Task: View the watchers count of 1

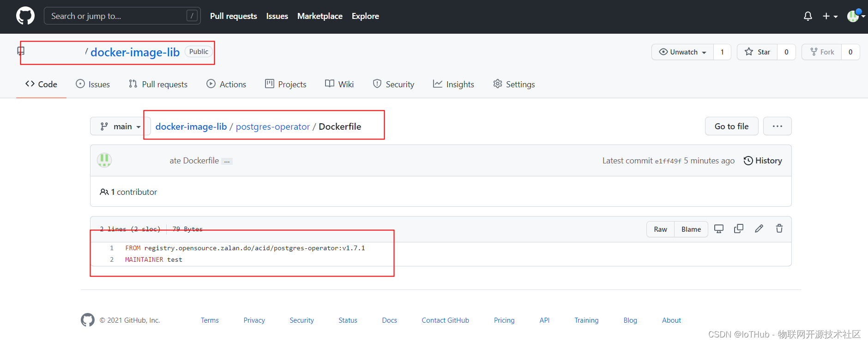Action: coord(722,52)
